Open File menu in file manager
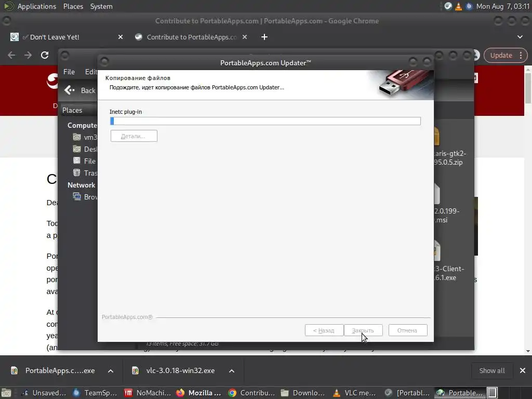The width and height of the screenshot is (532, 399). [x=69, y=72]
